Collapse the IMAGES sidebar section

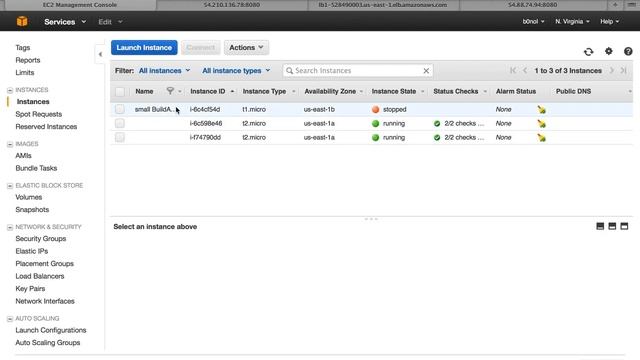(10, 144)
